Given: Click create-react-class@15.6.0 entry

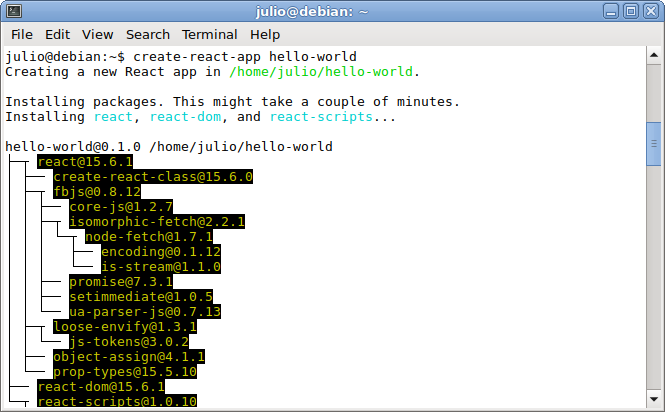Looking at the screenshot, I should pos(153,177).
